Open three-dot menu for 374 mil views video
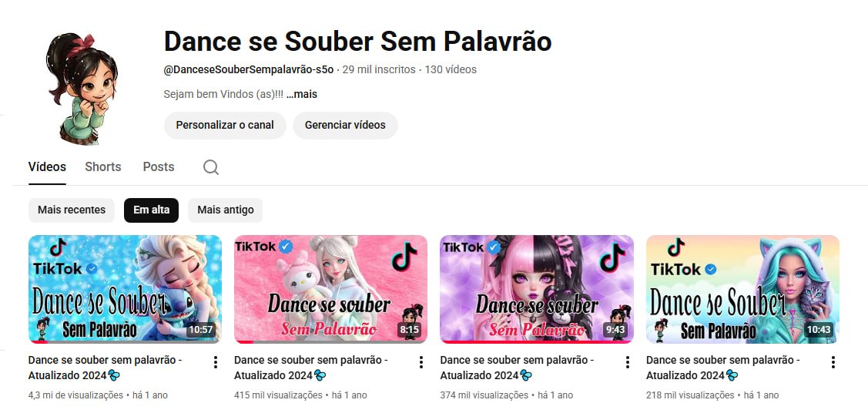868x420 pixels. pyautogui.click(x=627, y=362)
